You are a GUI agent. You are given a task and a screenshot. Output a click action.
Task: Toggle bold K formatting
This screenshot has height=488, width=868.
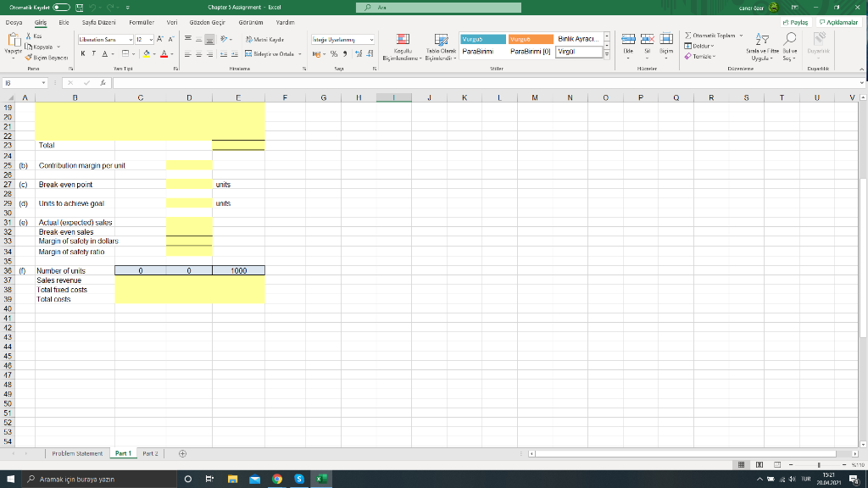click(x=83, y=54)
